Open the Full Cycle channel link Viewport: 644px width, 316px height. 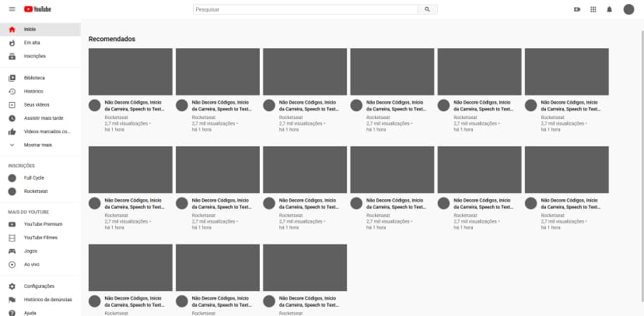click(x=33, y=178)
